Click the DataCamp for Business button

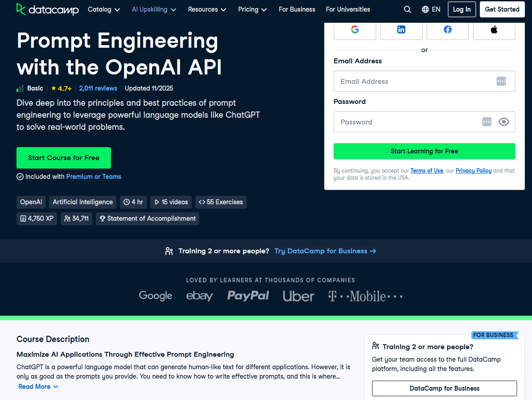pyautogui.click(x=445, y=388)
